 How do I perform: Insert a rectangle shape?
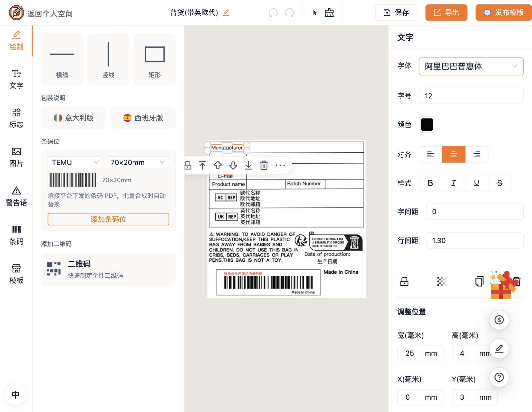155,60
